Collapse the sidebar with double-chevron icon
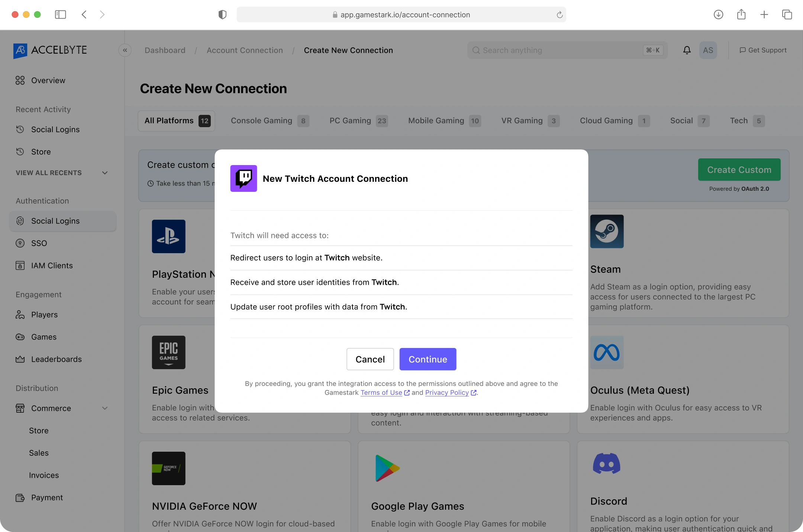This screenshot has height=532, width=803. tap(125, 50)
